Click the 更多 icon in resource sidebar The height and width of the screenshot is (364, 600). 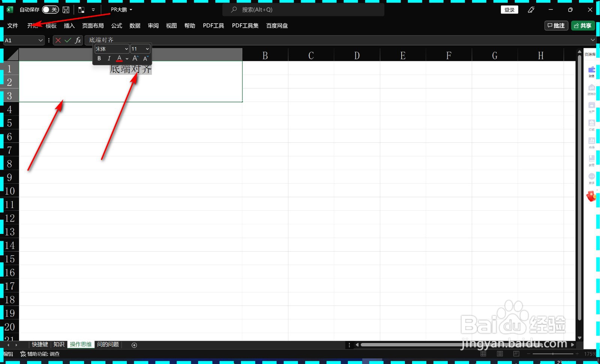[591, 178]
